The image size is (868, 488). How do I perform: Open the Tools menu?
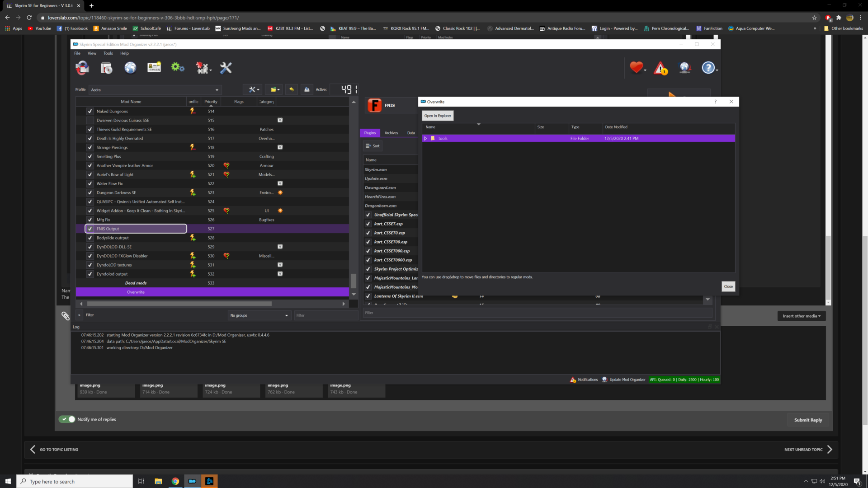click(x=108, y=53)
